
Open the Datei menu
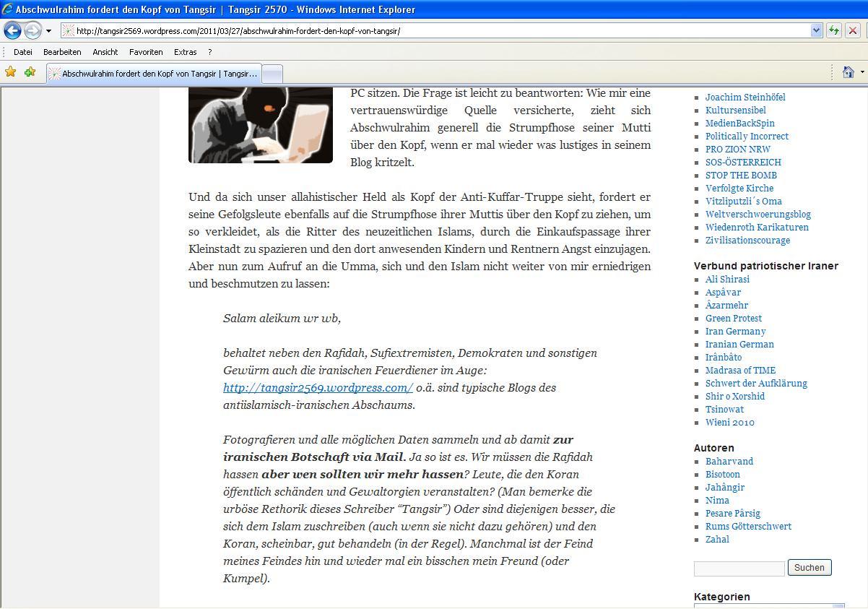pos(23,52)
